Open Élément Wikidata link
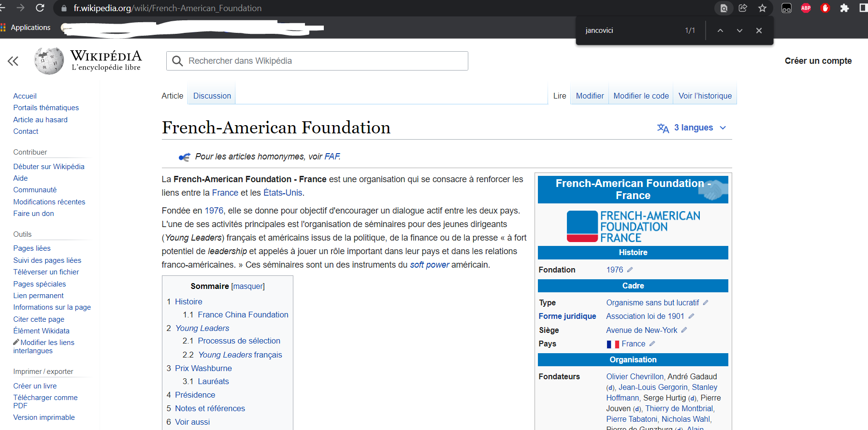The image size is (868, 430). pos(42,331)
